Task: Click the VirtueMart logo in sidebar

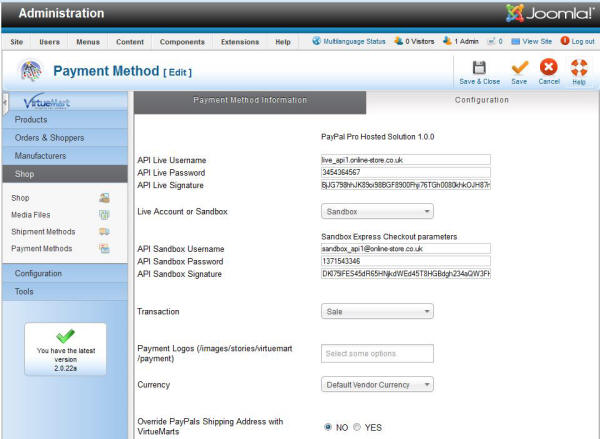Action: click(x=47, y=101)
